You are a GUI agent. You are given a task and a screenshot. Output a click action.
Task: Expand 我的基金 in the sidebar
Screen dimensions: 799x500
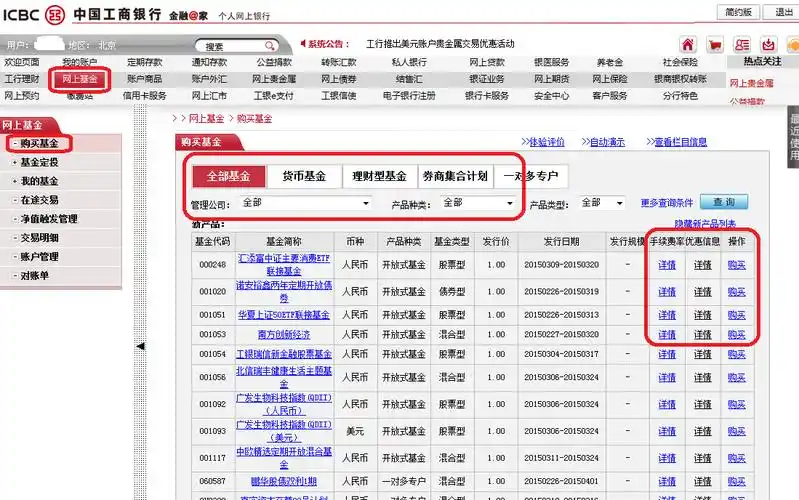(39, 181)
